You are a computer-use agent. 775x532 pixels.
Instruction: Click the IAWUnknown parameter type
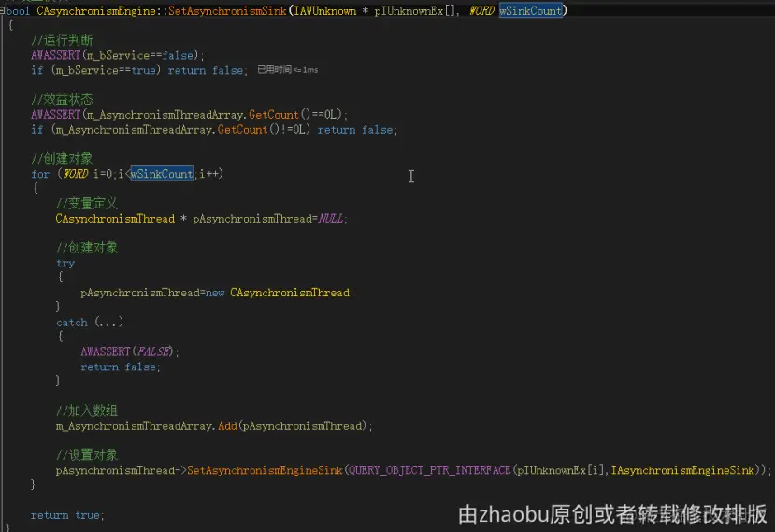pyautogui.click(x=325, y=11)
